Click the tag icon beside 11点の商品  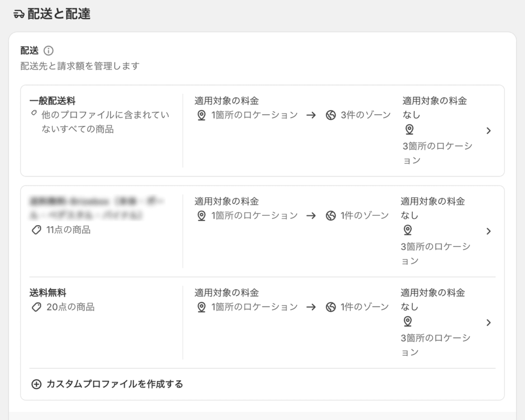(36, 230)
